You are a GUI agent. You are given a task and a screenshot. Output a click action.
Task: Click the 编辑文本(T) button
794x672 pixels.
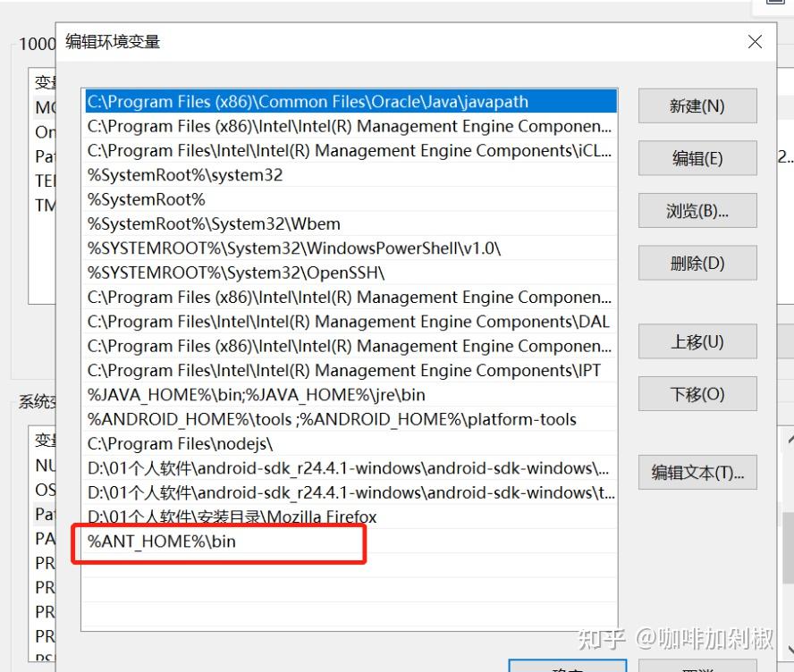[697, 473]
